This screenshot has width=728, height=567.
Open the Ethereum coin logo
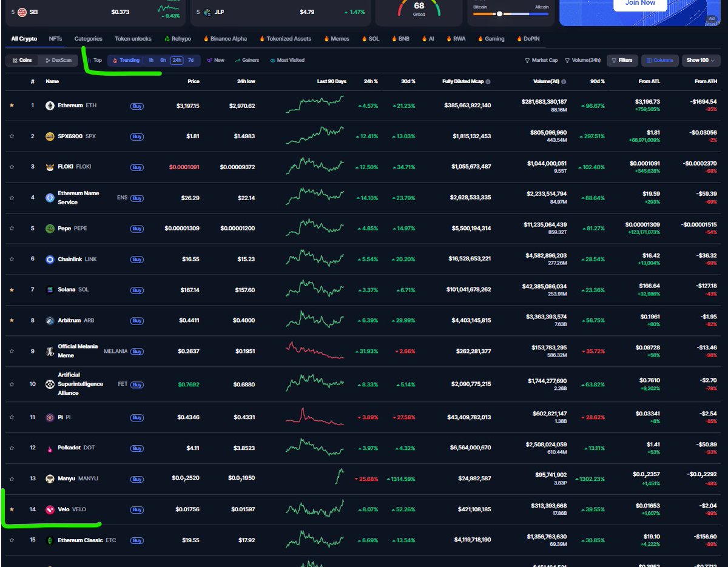50,106
